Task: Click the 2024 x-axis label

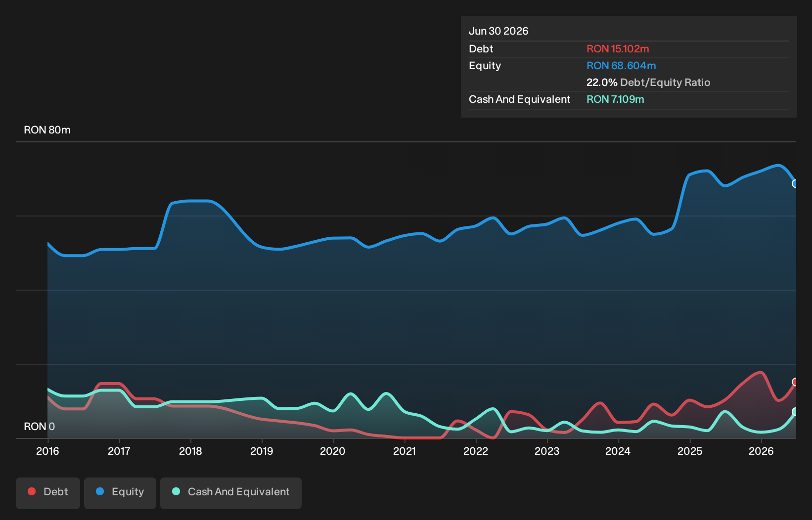Action: pyautogui.click(x=618, y=451)
